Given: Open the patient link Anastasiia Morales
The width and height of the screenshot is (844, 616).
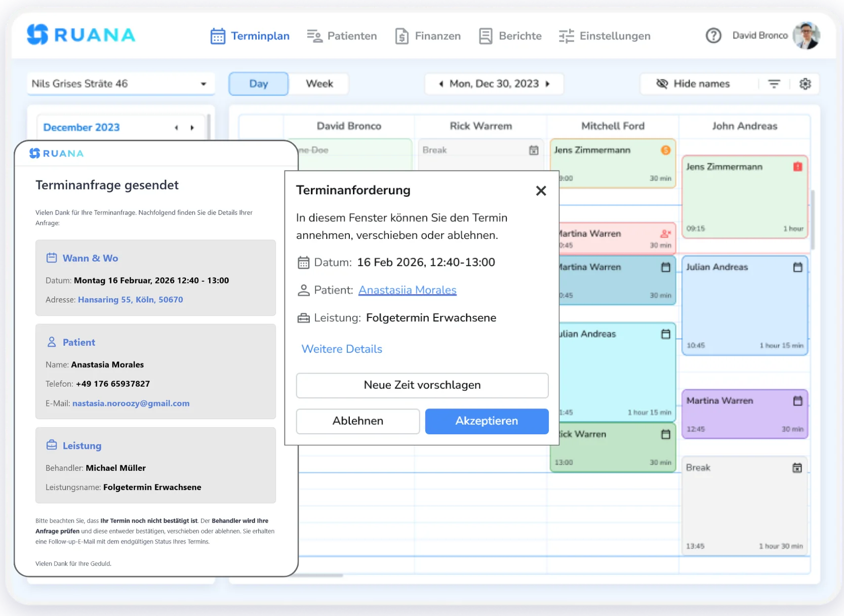Looking at the screenshot, I should tap(407, 290).
